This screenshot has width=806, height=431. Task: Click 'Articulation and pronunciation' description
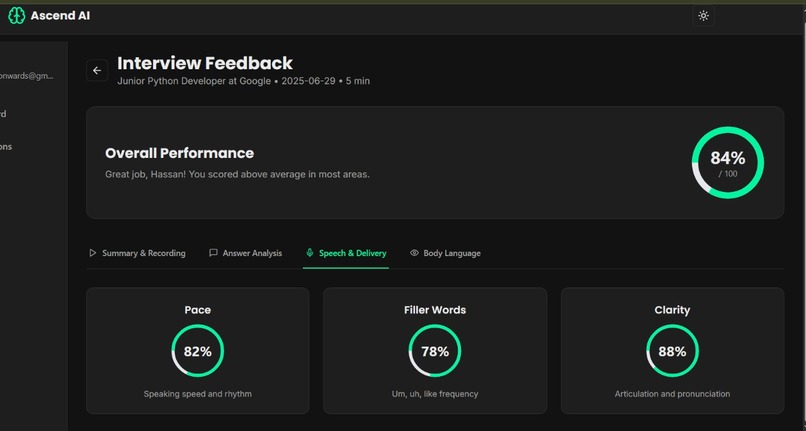coord(672,394)
